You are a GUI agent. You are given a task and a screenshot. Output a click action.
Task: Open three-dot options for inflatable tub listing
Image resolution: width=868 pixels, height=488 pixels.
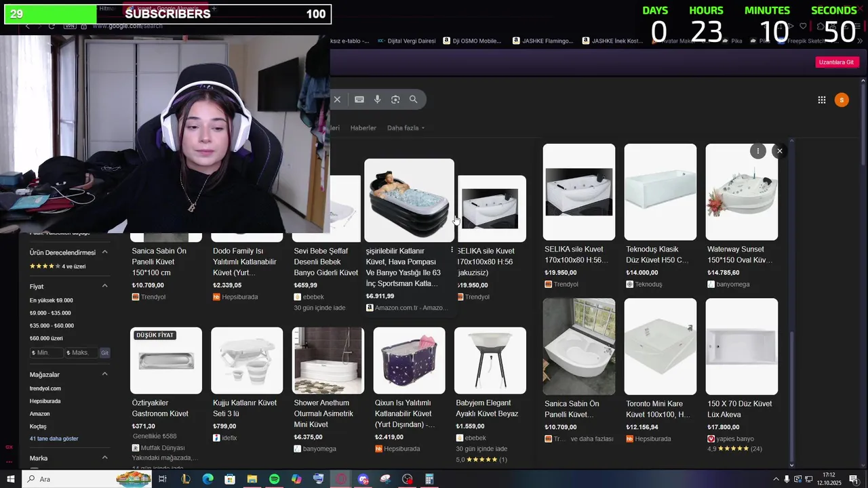[x=452, y=250]
